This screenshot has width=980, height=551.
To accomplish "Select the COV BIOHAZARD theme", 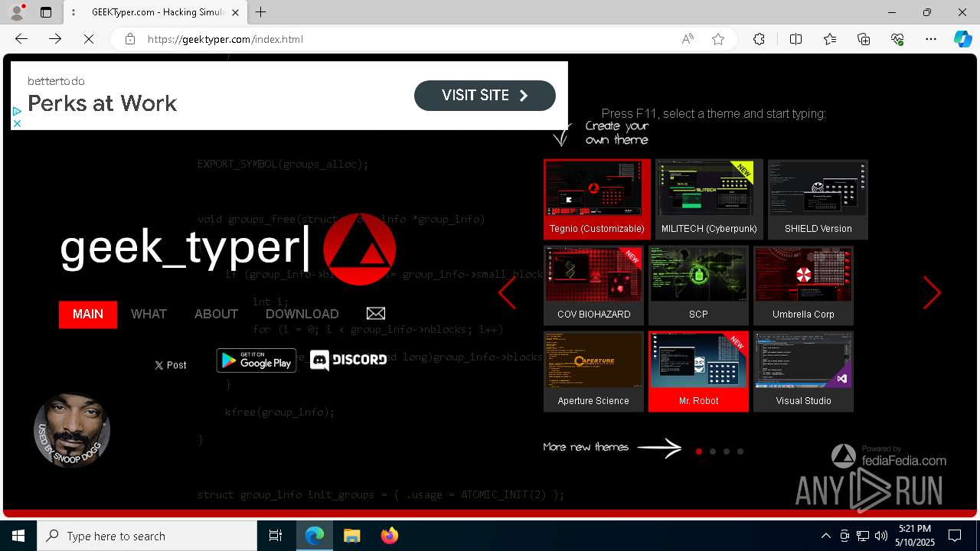I will (593, 285).
